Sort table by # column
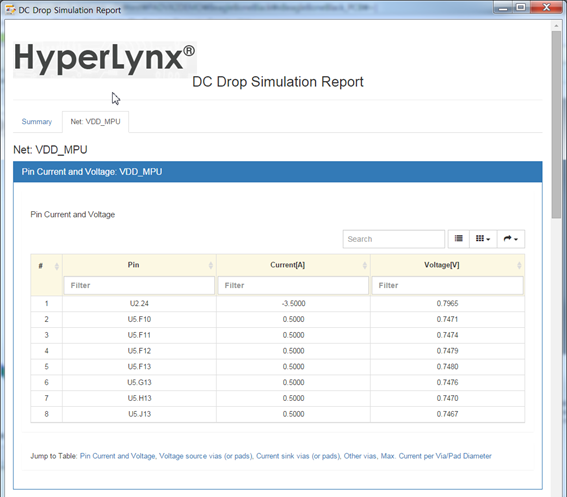This screenshot has height=497, width=567. [57, 266]
